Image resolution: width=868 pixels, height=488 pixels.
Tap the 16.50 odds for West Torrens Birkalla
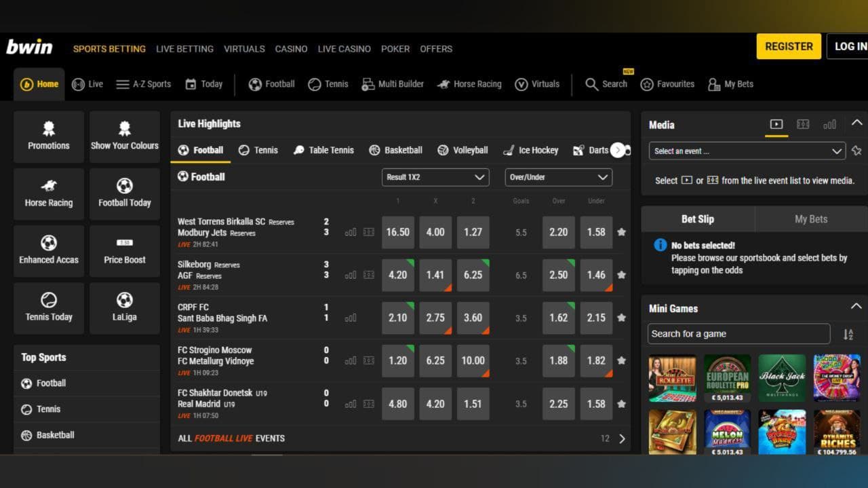tap(398, 232)
